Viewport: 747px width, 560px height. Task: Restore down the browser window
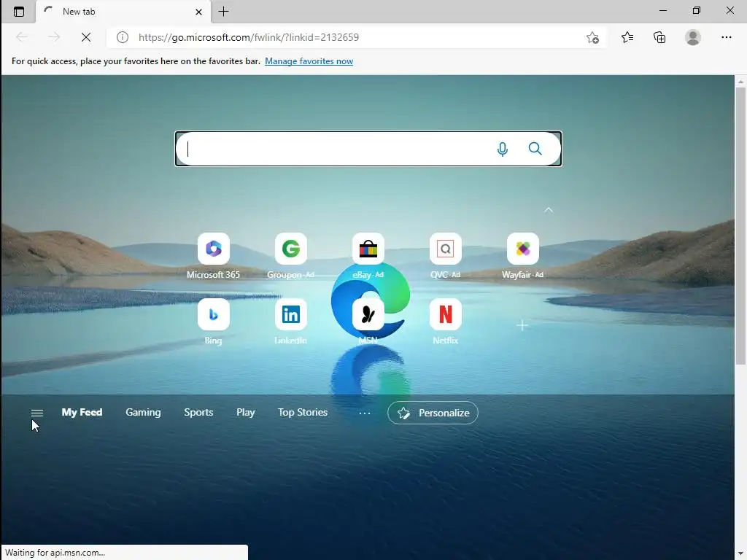696,10
